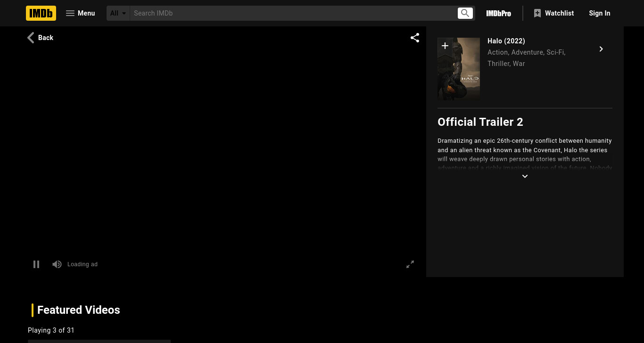Click the Official Trailer 2 title text

(480, 122)
